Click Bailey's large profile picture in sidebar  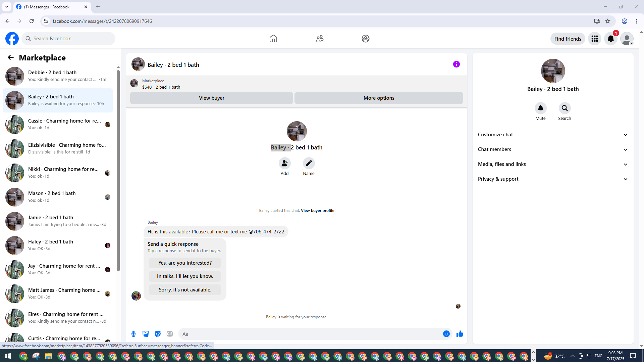pos(553,71)
